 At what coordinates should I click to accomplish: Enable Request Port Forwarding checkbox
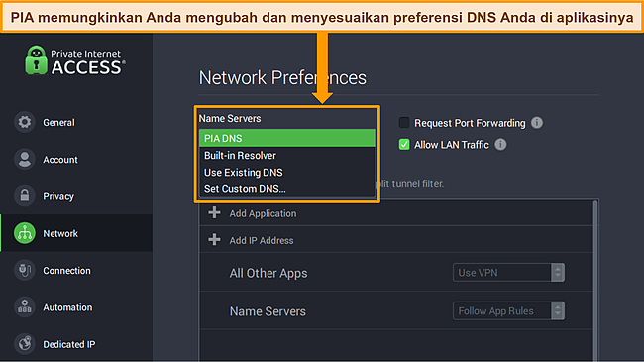[x=404, y=123]
